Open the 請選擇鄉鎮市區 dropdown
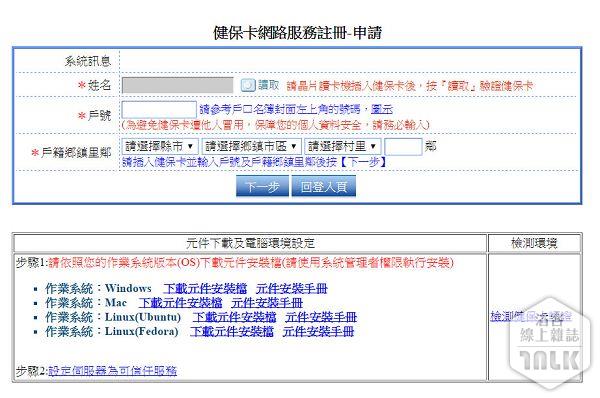Image resolution: width=600 pixels, height=398 pixels. click(251, 146)
